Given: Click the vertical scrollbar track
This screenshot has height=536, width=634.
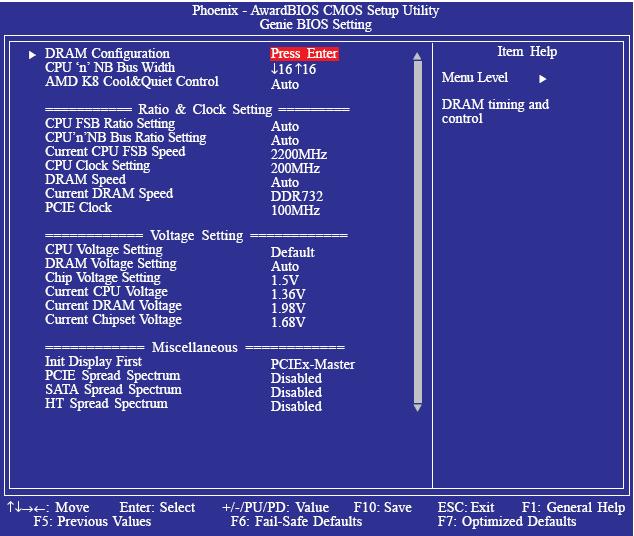Looking at the screenshot, I should point(418,232).
